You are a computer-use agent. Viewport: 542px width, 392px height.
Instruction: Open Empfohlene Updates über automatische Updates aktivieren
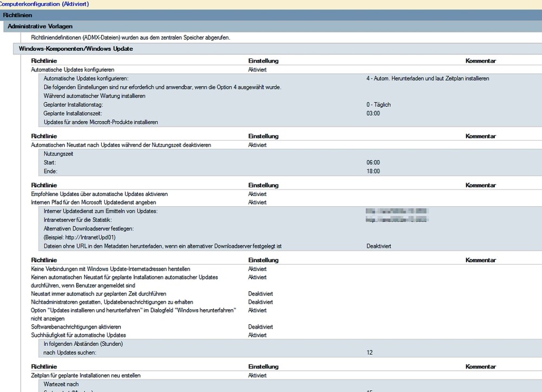pyautogui.click(x=99, y=194)
